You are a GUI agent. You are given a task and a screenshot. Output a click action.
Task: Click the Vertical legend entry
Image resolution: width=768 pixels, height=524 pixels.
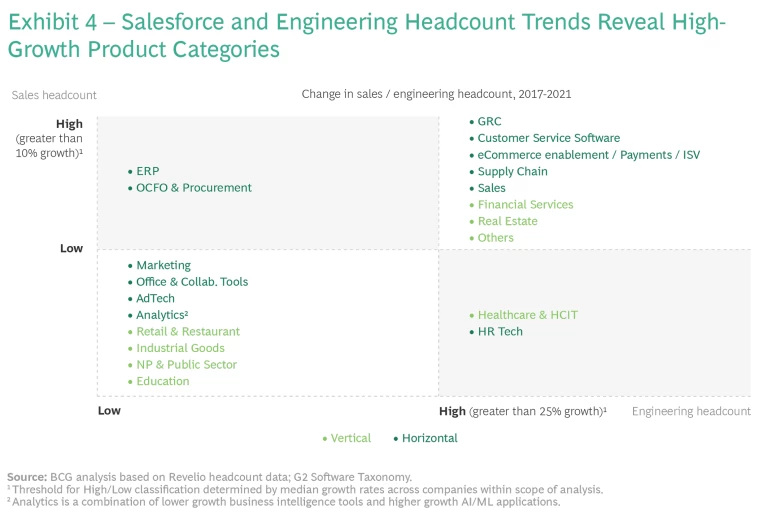[350, 438]
